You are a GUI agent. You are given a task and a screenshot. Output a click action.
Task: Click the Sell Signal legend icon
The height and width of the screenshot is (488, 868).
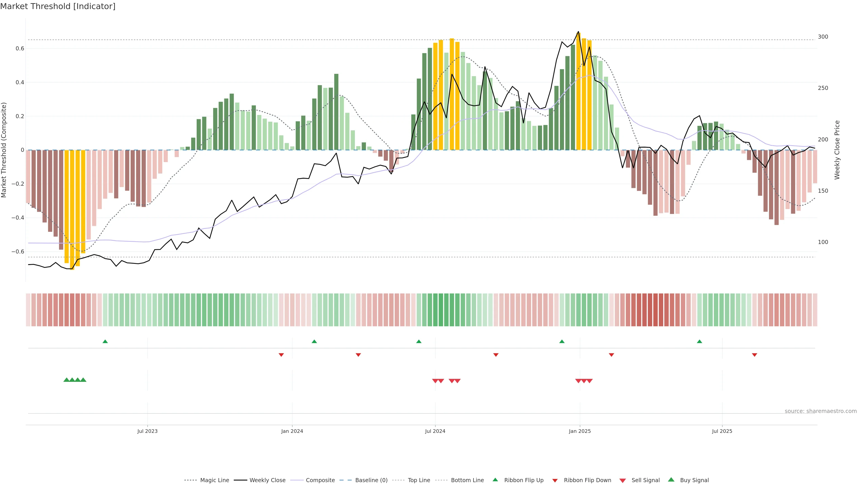point(623,480)
